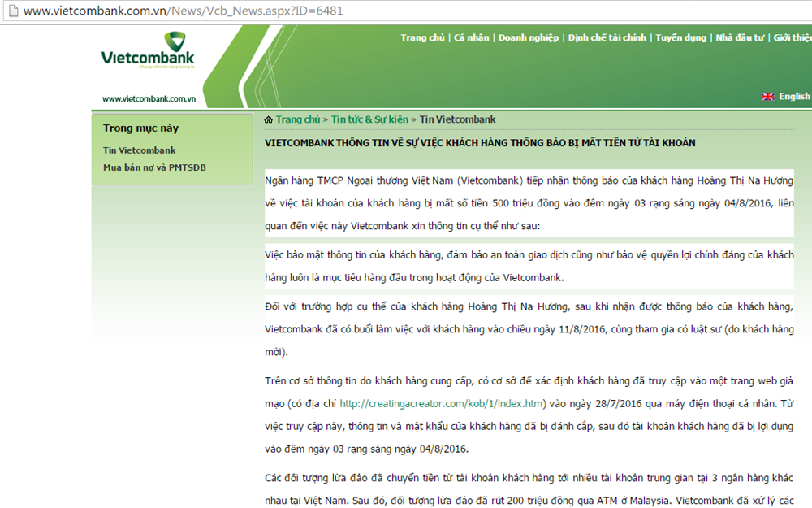The height and width of the screenshot is (508, 812).
Task: Select Tin Vietcombank in sidebar
Action: click(140, 150)
